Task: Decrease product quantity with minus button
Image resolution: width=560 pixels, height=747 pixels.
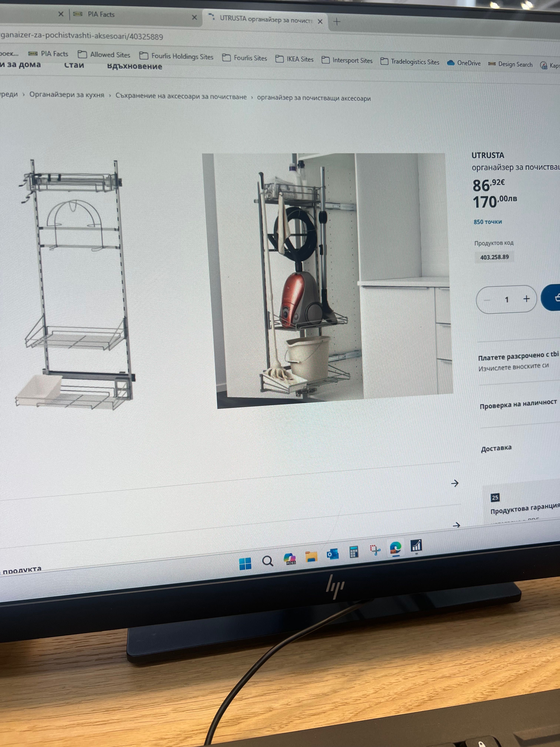Action: coord(487,300)
